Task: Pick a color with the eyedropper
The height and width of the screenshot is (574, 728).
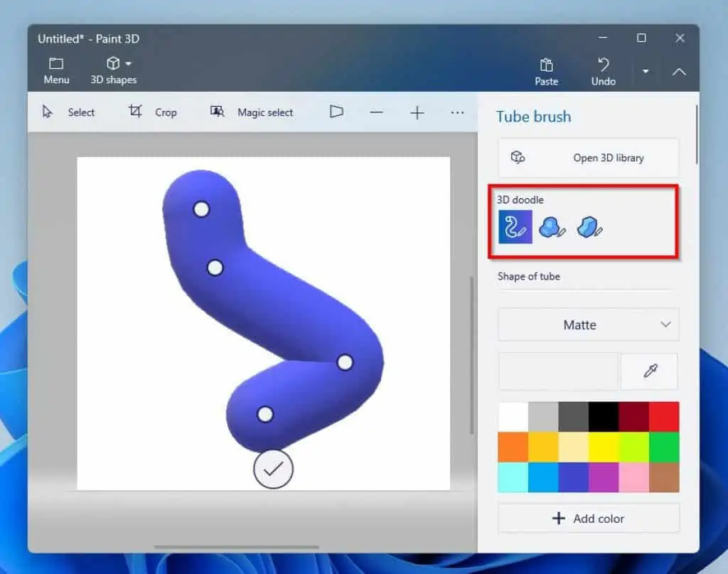Action: (648, 371)
